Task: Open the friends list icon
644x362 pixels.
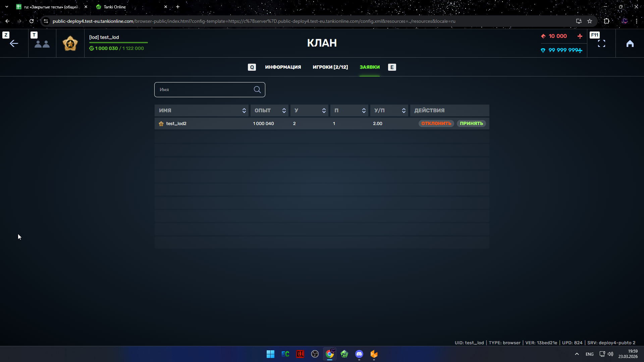Action: [42, 44]
